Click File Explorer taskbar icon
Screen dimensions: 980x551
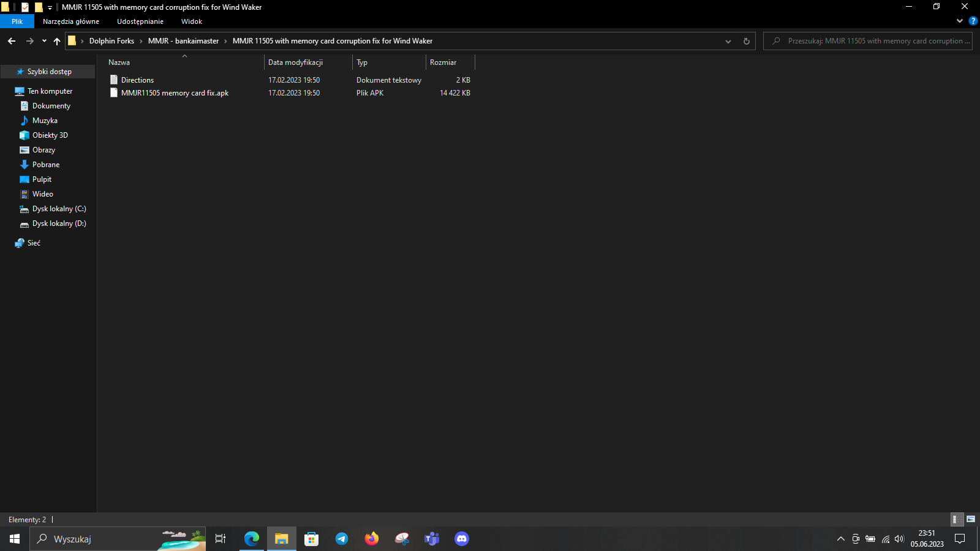click(282, 539)
